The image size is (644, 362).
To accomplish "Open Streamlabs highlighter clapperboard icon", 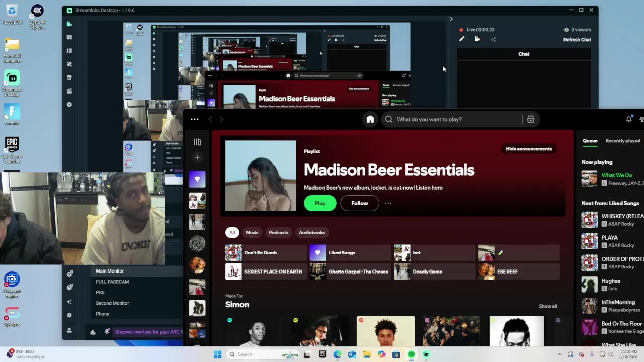I will [x=69, y=91].
